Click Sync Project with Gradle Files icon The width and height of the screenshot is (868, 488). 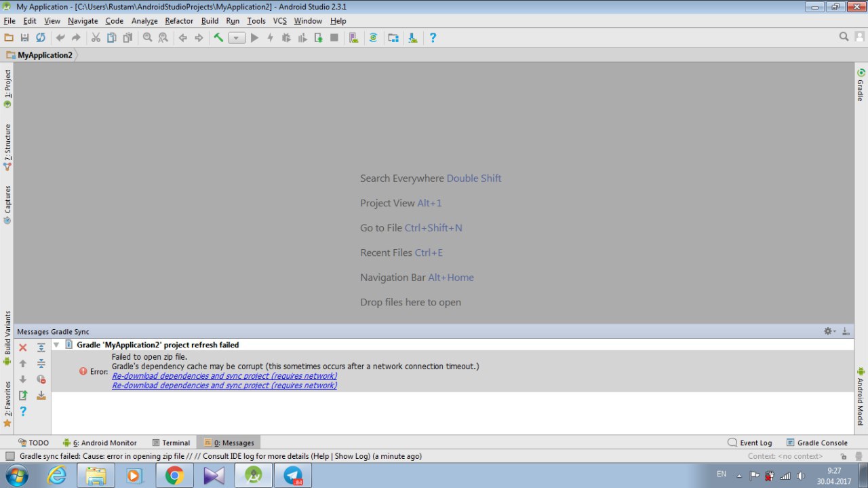tap(373, 38)
